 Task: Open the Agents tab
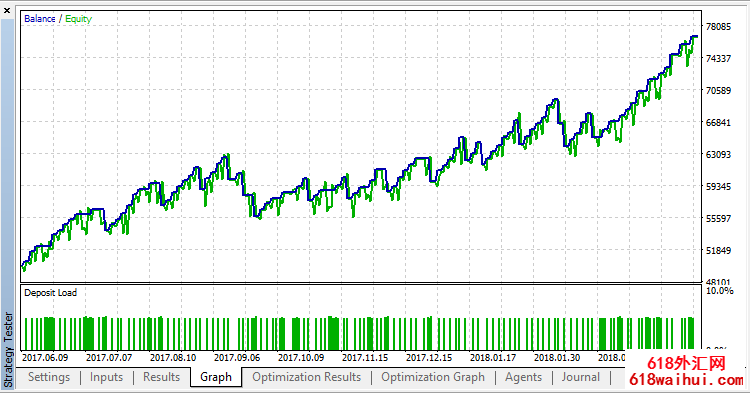click(x=523, y=377)
